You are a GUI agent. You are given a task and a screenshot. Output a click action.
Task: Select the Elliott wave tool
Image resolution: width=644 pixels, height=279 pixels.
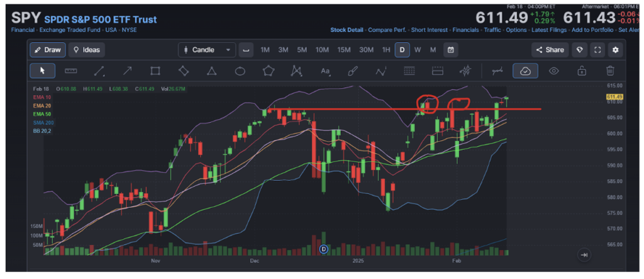point(380,71)
